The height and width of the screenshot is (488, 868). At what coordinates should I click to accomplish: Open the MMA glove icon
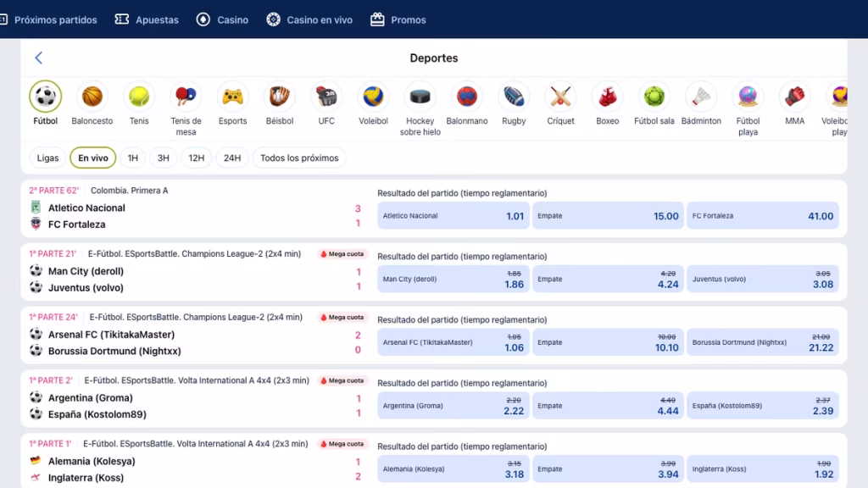point(794,97)
